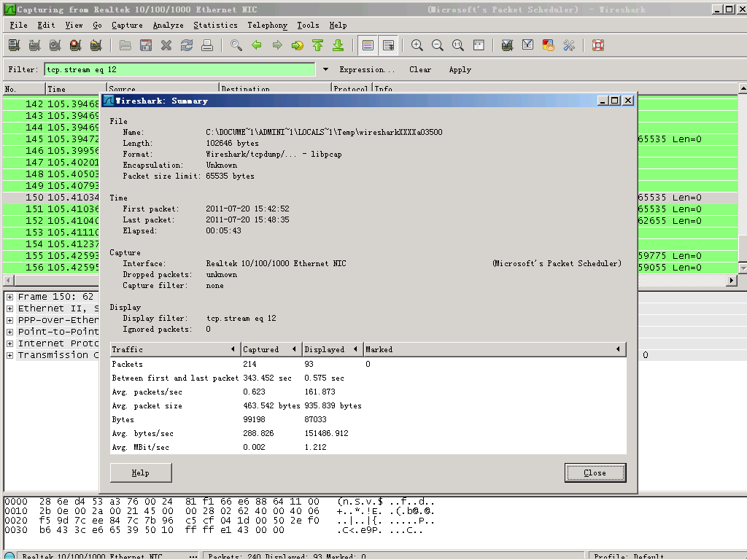Open the File menu
Image resolution: width=747 pixels, height=560 pixels.
click(x=18, y=26)
